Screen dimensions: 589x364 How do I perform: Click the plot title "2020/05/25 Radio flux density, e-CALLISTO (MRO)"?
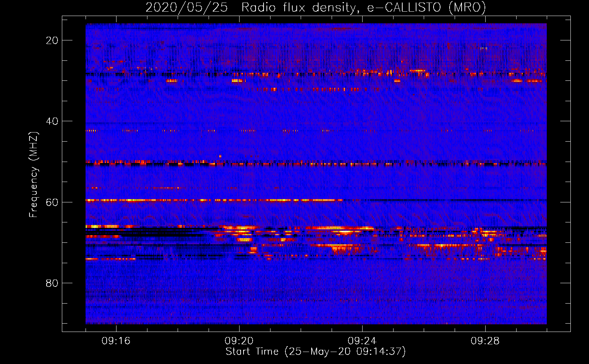pyautogui.click(x=316, y=7)
